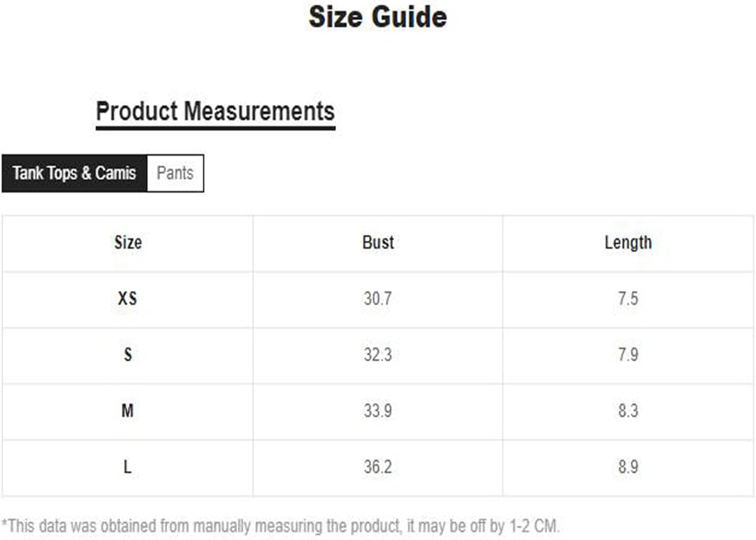Click the S bust value 32.3

tap(378, 355)
